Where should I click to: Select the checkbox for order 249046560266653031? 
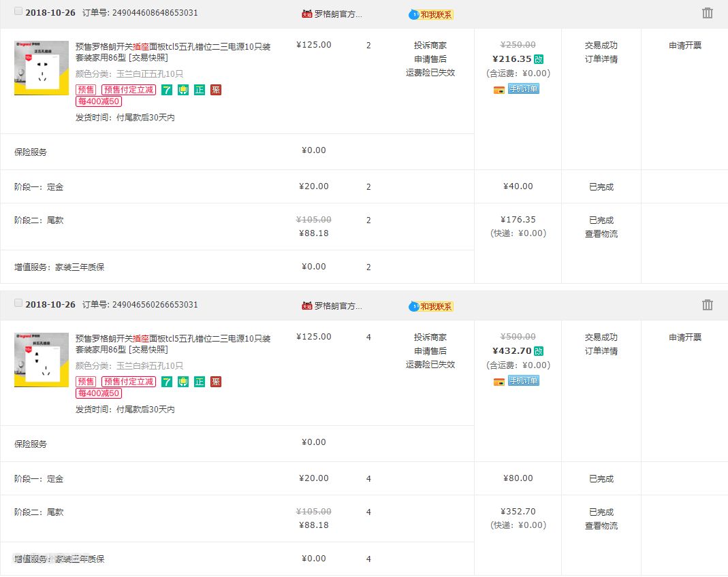(x=18, y=303)
